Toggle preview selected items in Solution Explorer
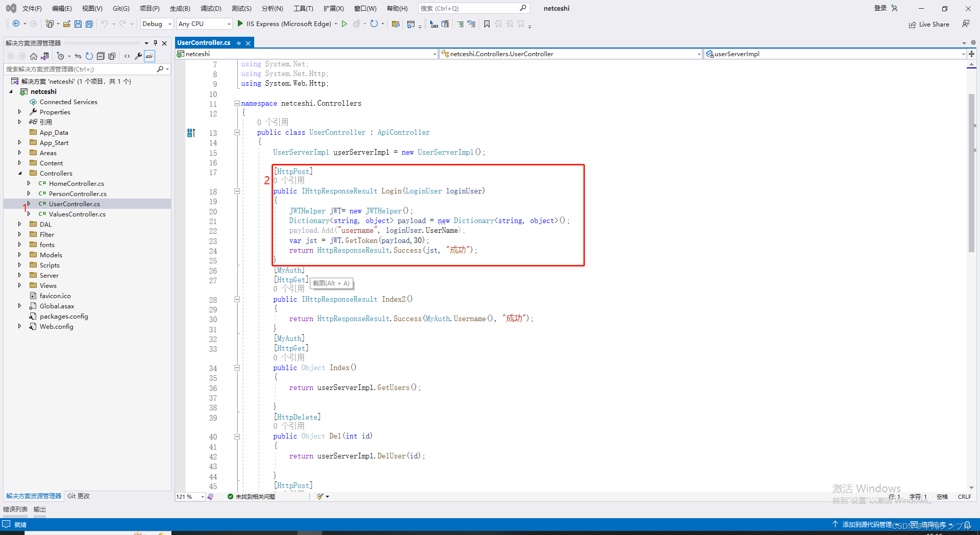980x535 pixels. (150, 56)
